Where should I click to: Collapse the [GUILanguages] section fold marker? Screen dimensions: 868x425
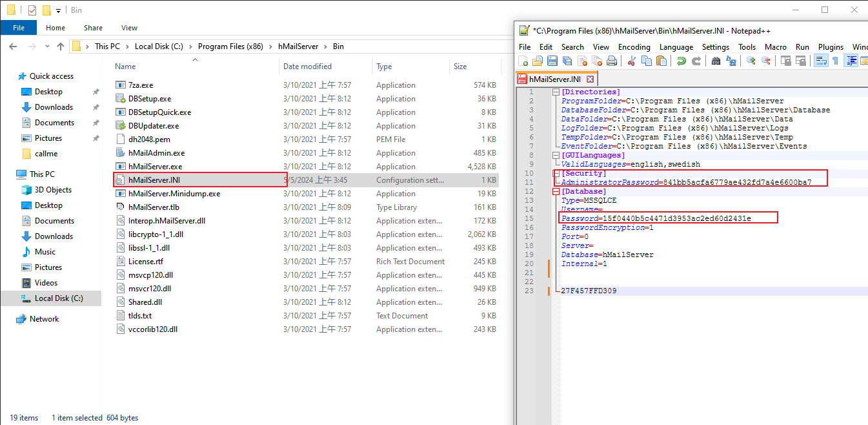coord(556,155)
